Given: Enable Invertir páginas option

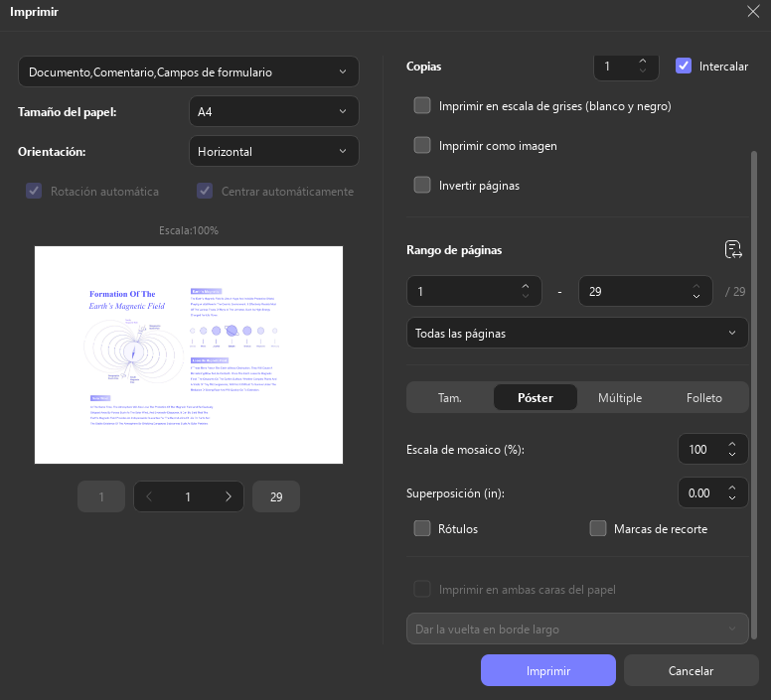Looking at the screenshot, I should tap(422, 186).
